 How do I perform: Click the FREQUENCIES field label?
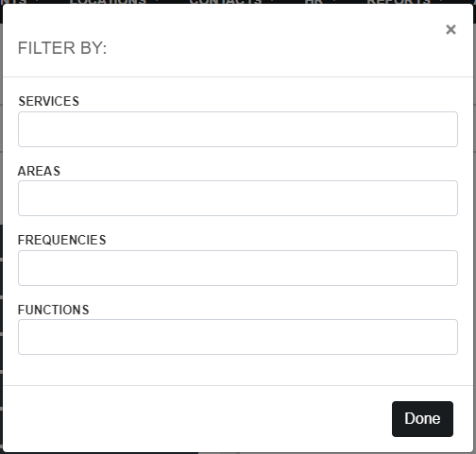point(61,240)
